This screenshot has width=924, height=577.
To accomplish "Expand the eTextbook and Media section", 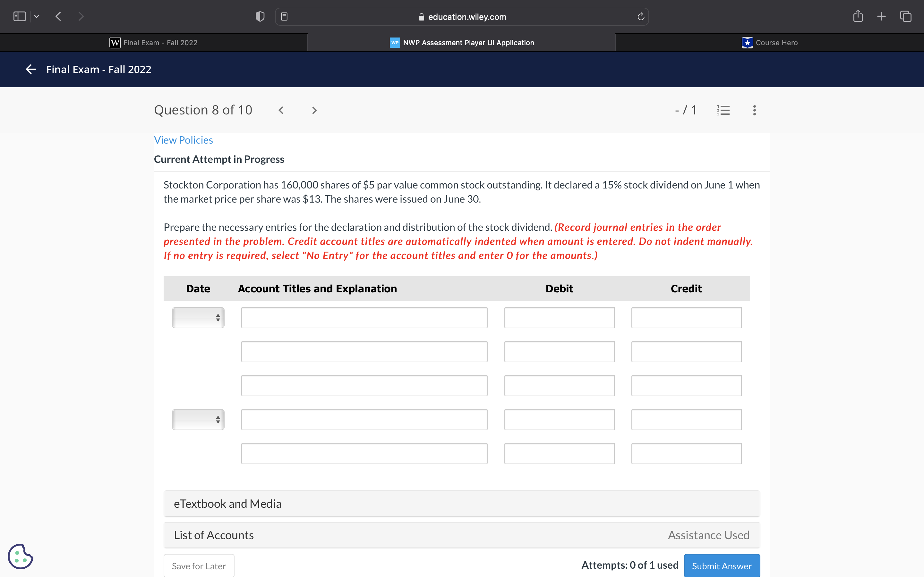I will [462, 504].
